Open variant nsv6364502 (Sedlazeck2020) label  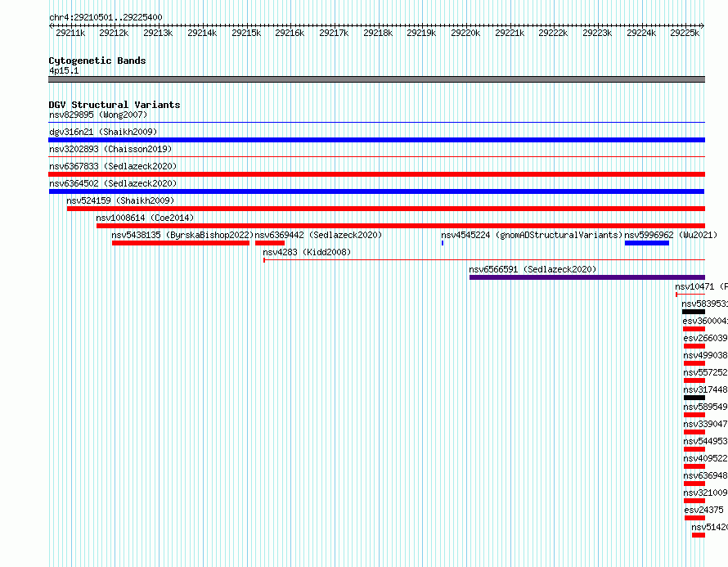pos(113,183)
